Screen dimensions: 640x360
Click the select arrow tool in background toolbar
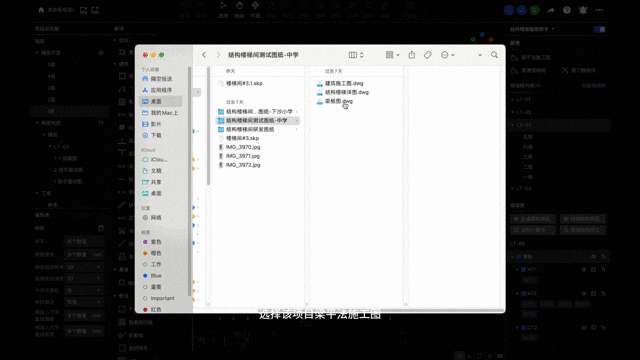223,9
